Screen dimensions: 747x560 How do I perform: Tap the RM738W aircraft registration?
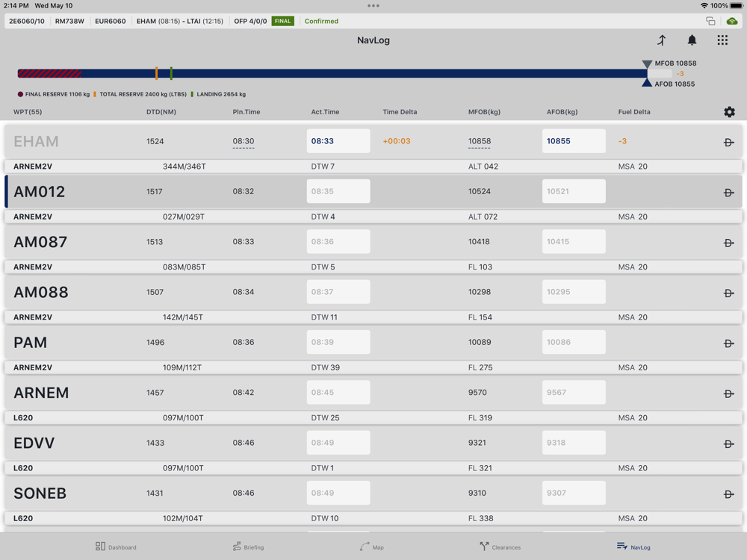[69, 21]
